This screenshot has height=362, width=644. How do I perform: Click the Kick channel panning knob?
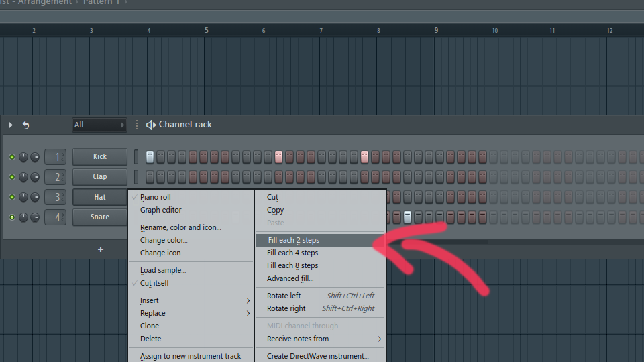[23, 157]
